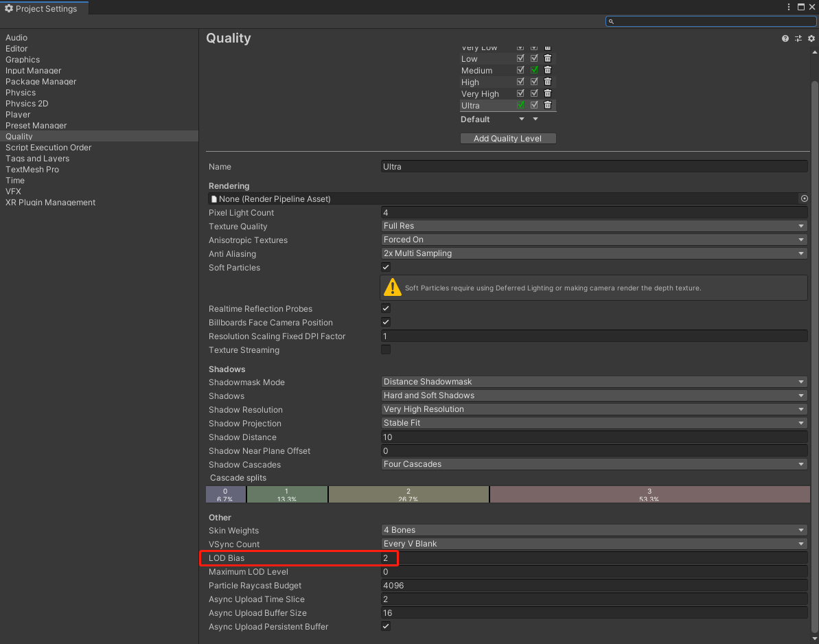The height and width of the screenshot is (644, 819).
Task: Click the LOD Bias value field
Action: [x=595, y=557]
